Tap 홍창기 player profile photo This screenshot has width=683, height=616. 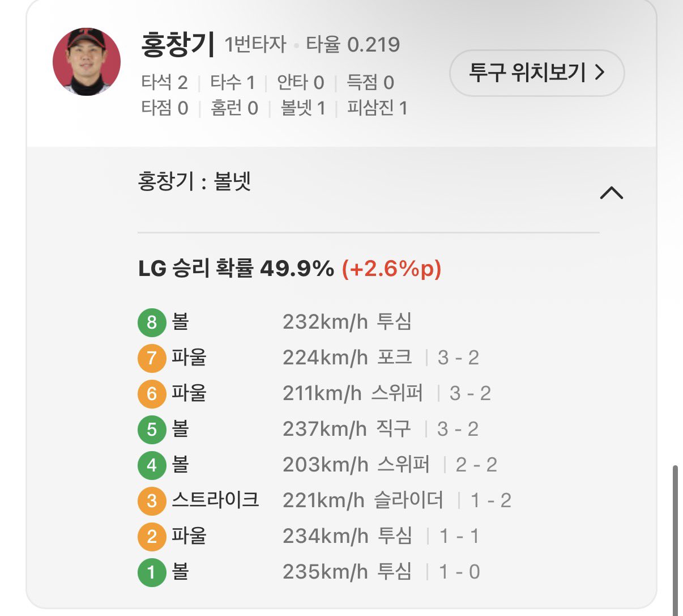click(87, 62)
